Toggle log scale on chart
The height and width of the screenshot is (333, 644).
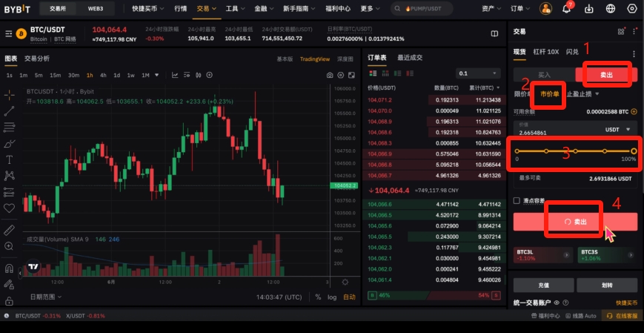(x=332, y=297)
